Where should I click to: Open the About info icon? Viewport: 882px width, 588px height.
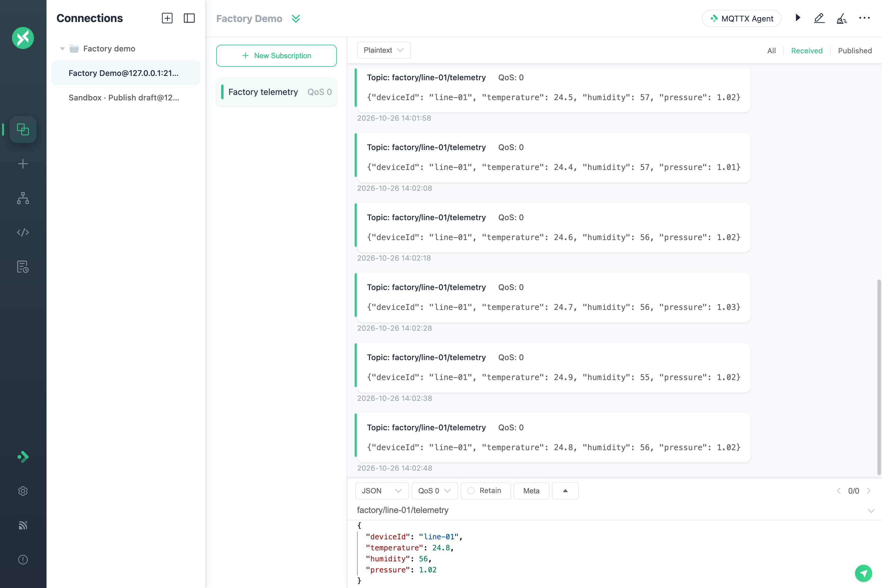[x=23, y=560]
